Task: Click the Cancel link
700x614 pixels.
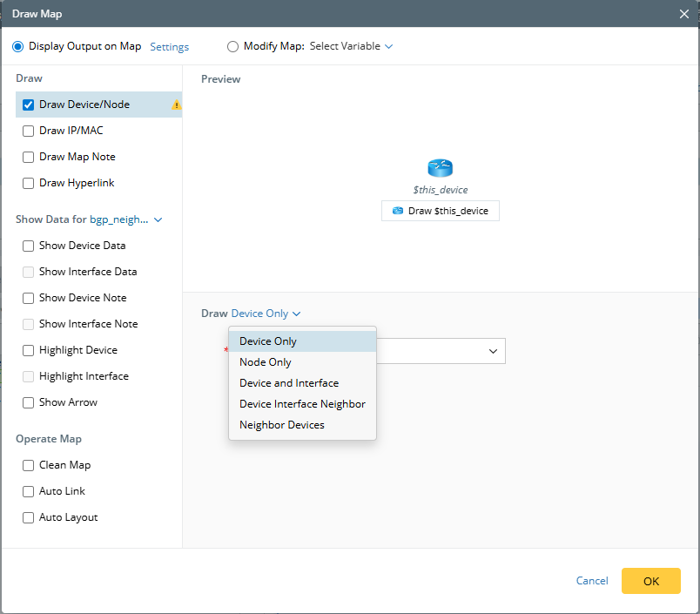Action: pyautogui.click(x=592, y=581)
